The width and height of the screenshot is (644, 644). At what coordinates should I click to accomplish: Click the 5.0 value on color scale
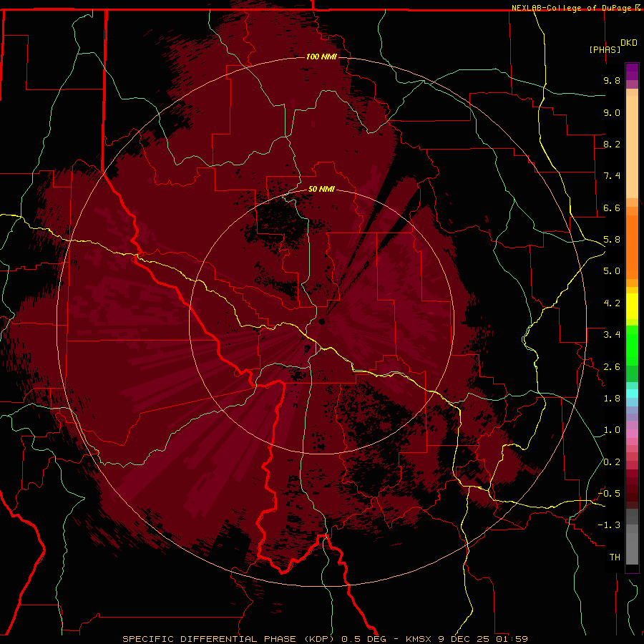pos(612,271)
